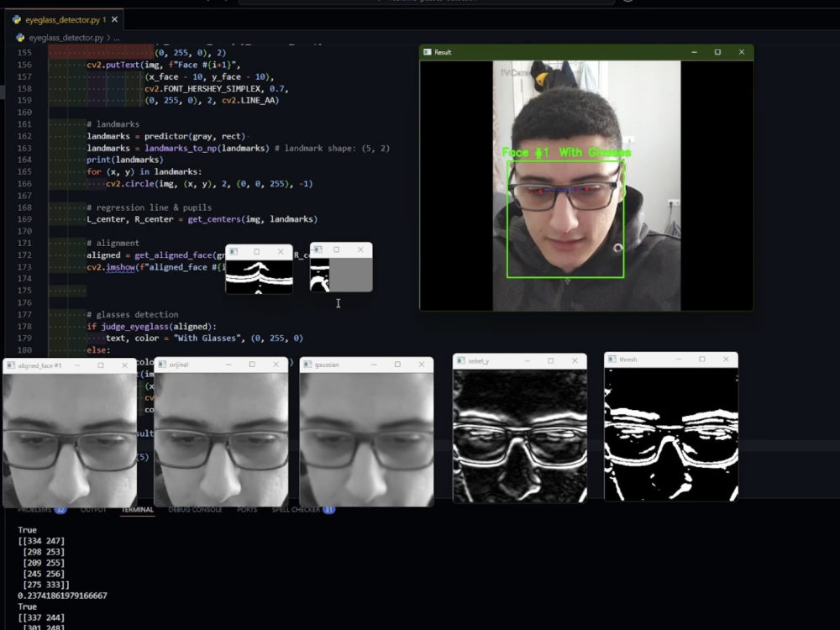
Task: Click the sobel_y edge image
Action: click(x=520, y=435)
